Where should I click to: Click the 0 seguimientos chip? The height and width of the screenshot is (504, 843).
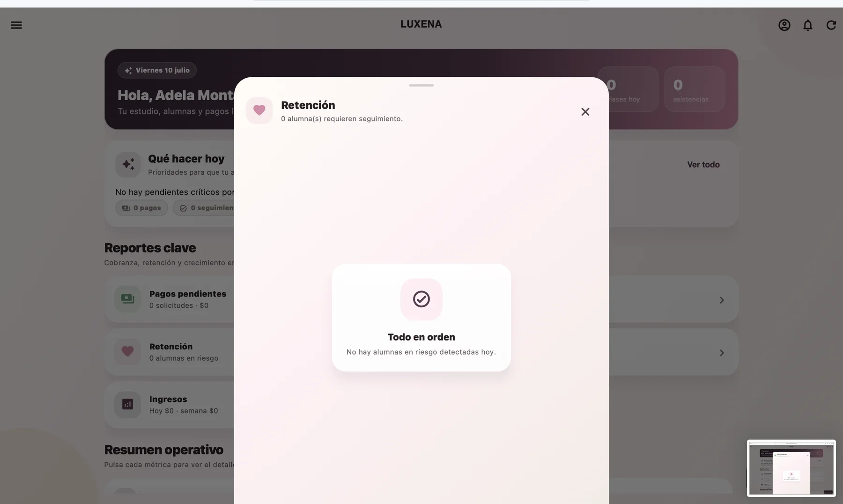[x=204, y=208]
